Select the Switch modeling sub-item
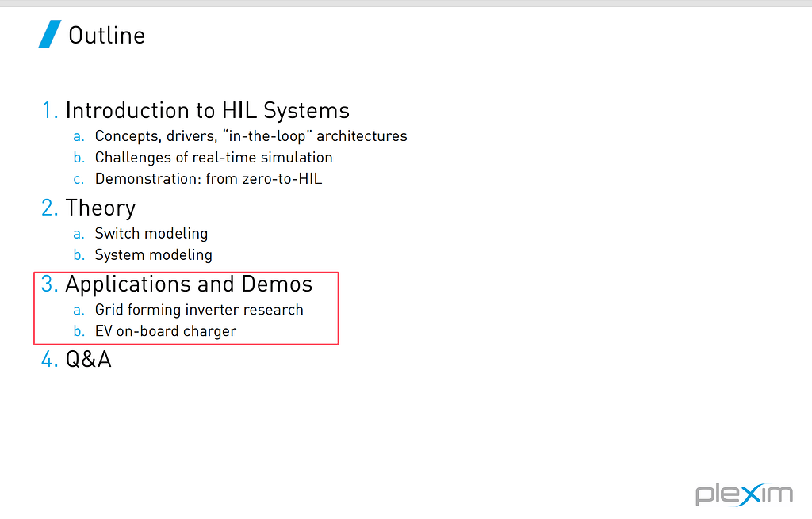 tap(151, 233)
